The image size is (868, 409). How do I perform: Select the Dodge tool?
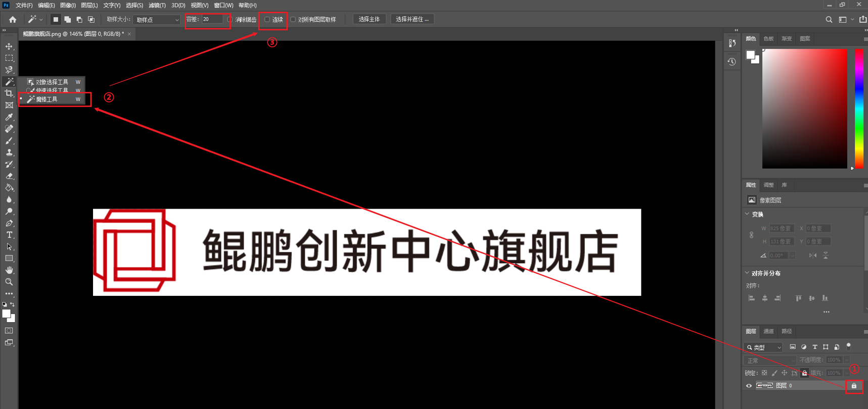tap(9, 211)
